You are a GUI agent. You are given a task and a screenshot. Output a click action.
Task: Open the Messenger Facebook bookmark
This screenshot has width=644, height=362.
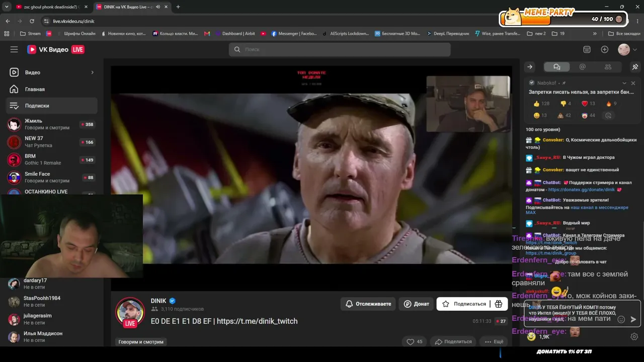[294, 34]
